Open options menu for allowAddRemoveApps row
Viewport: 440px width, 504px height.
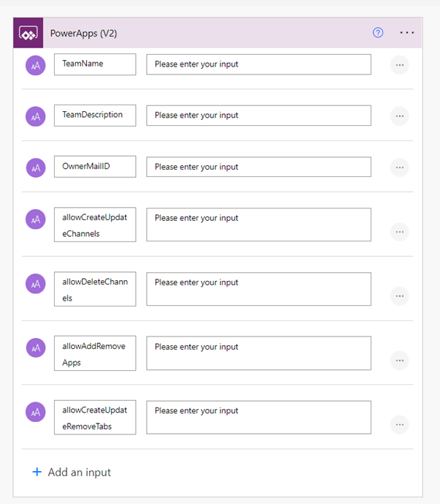click(x=399, y=360)
